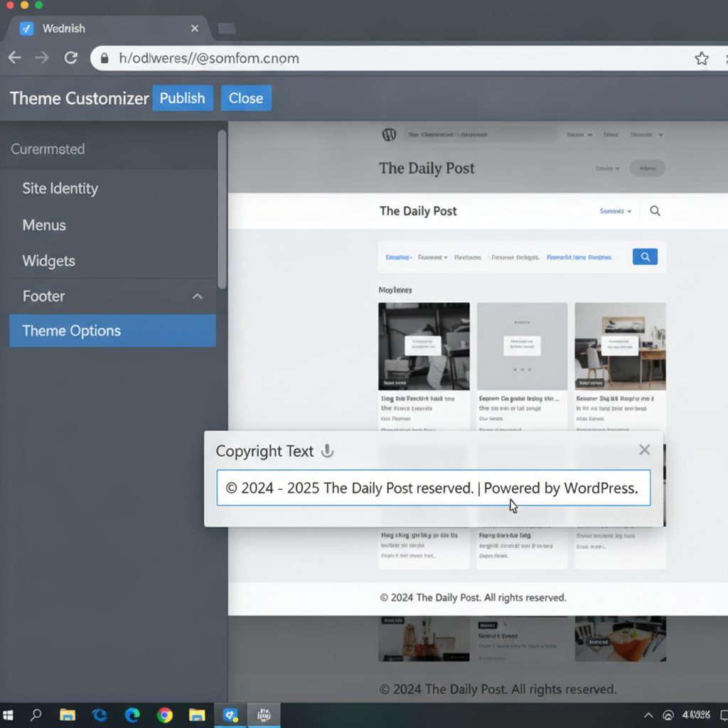The image size is (728, 728).
Task: Publish the theme changes
Action: (183, 98)
